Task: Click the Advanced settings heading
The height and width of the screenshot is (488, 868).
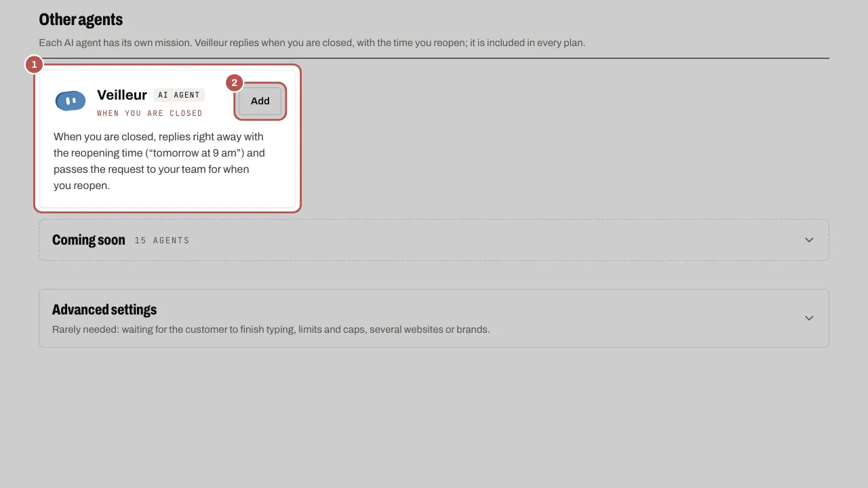Action: click(x=104, y=310)
